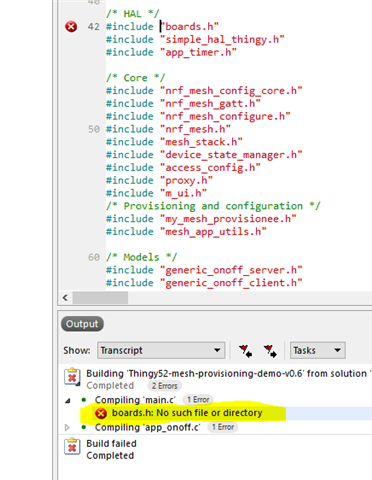Click the build failed clipboard icon beside Building Thingy52
372x480 pixels.
pyautogui.click(x=72, y=377)
